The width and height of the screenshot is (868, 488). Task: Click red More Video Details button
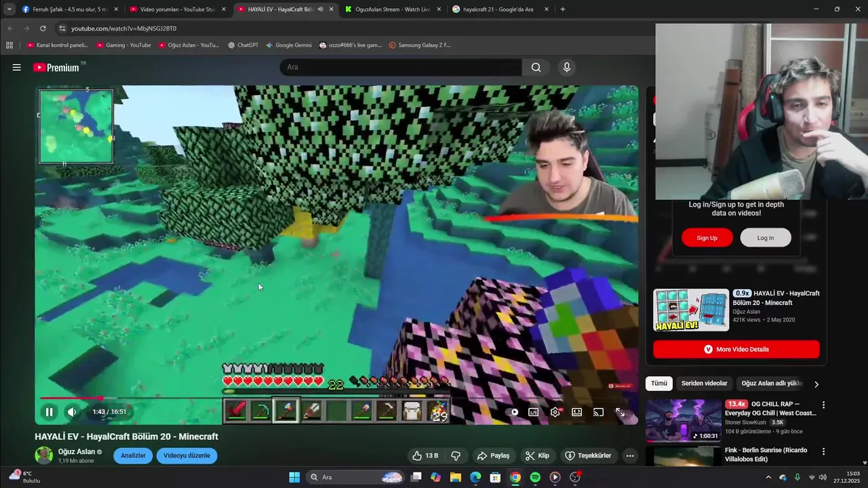pos(736,349)
